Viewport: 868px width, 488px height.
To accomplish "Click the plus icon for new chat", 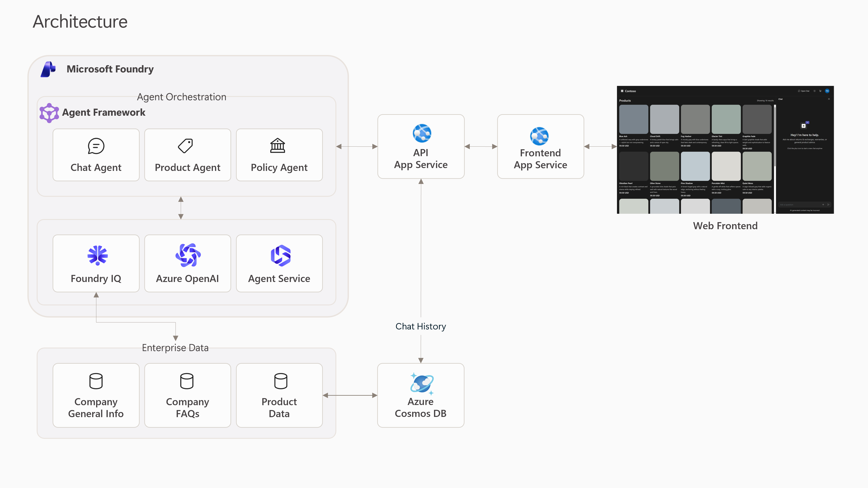I will 823,205.
